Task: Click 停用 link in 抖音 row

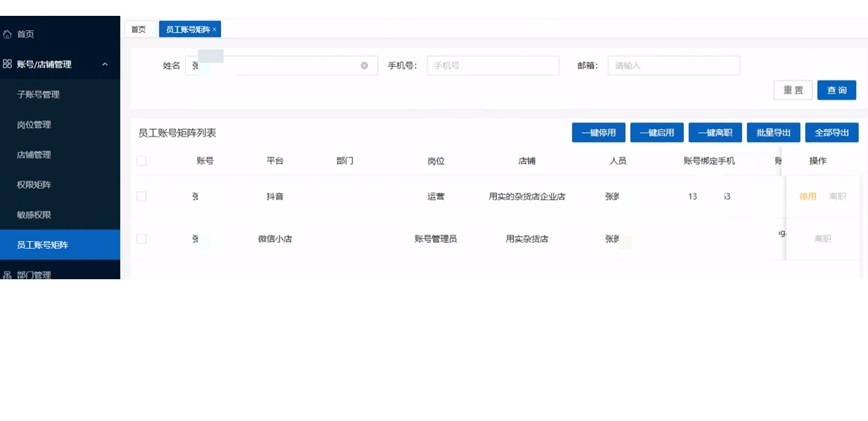Action: [807, 196]
